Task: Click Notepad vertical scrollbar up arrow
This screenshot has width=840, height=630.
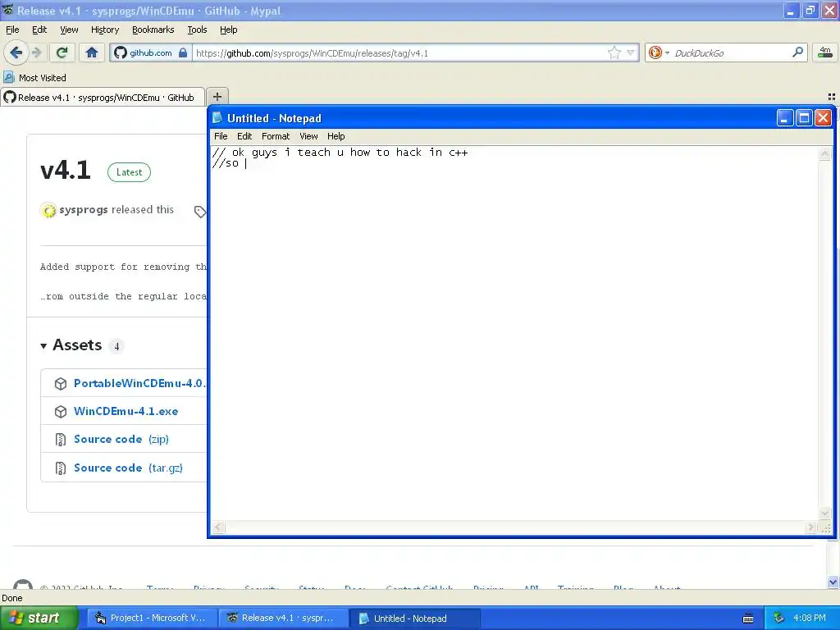Action: point(825,153)
